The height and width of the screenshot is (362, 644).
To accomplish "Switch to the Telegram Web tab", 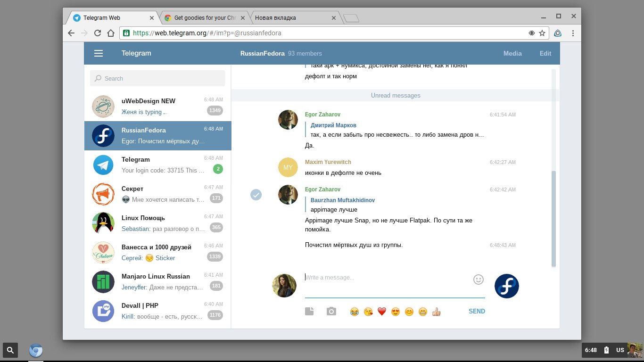I will click(x=113, y=18).
